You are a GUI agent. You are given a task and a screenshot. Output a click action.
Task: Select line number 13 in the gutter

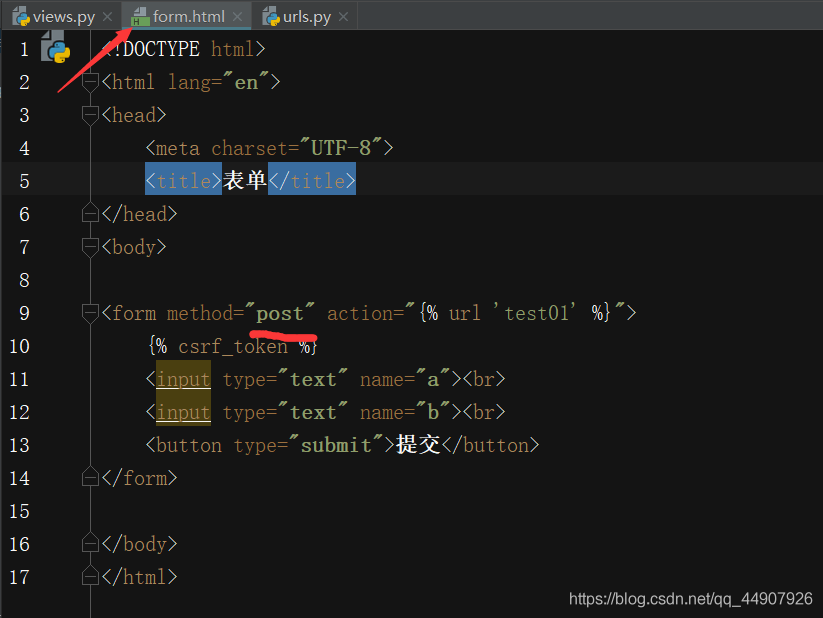[x=19, y=445]
